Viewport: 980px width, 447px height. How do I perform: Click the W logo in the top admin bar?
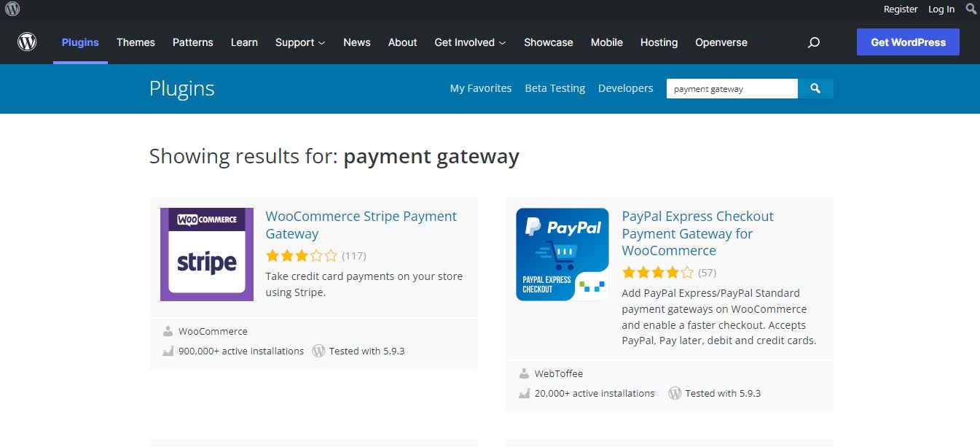click(12, 9)
